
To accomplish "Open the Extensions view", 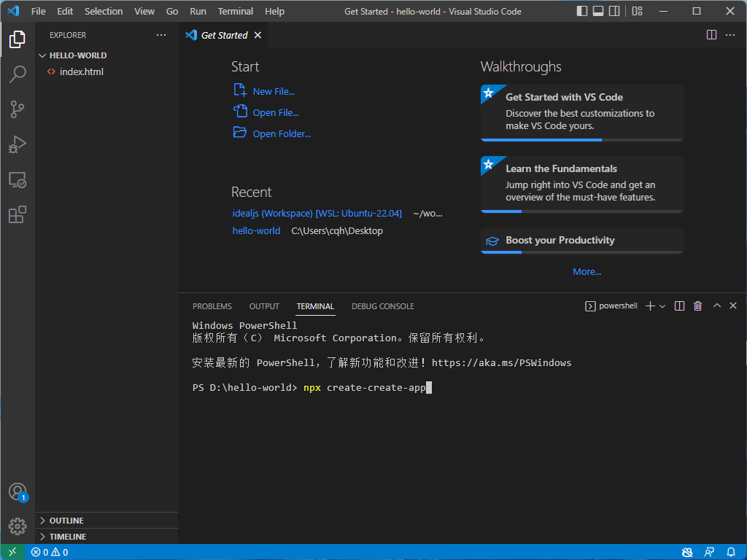I will click(18, 214).
